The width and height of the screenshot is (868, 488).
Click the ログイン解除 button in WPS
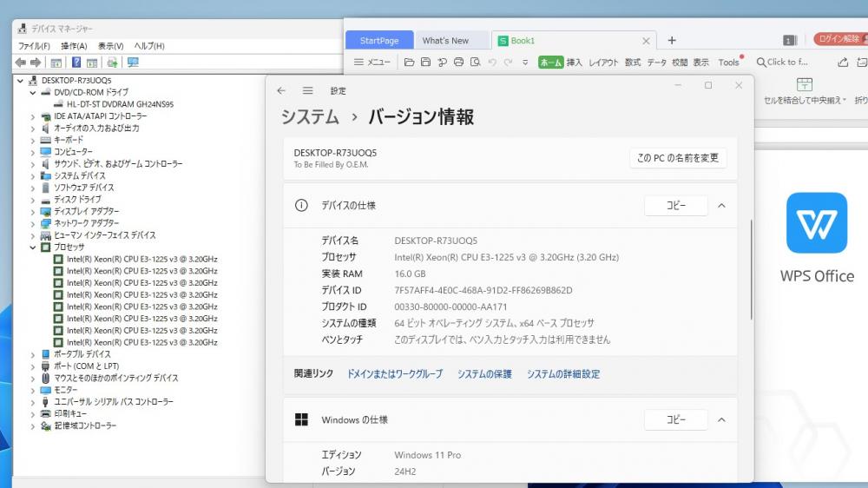[x=839, y=39]
